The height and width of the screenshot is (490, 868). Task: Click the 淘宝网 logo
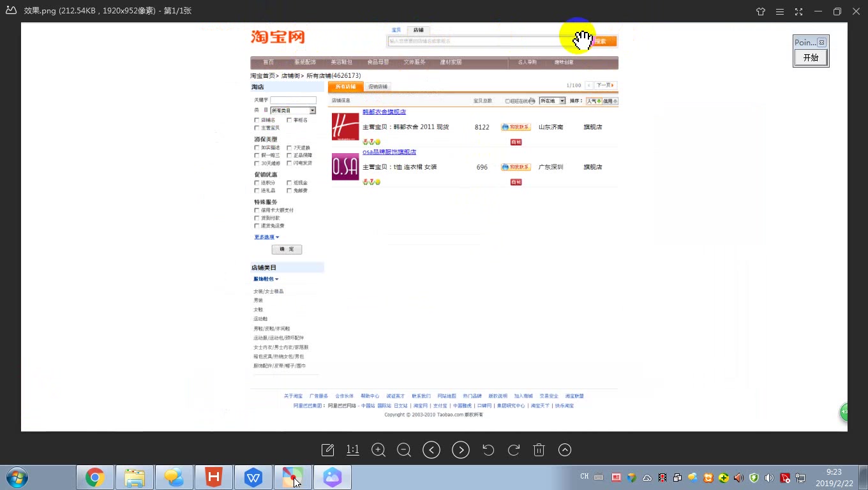(x=278, y=37)
